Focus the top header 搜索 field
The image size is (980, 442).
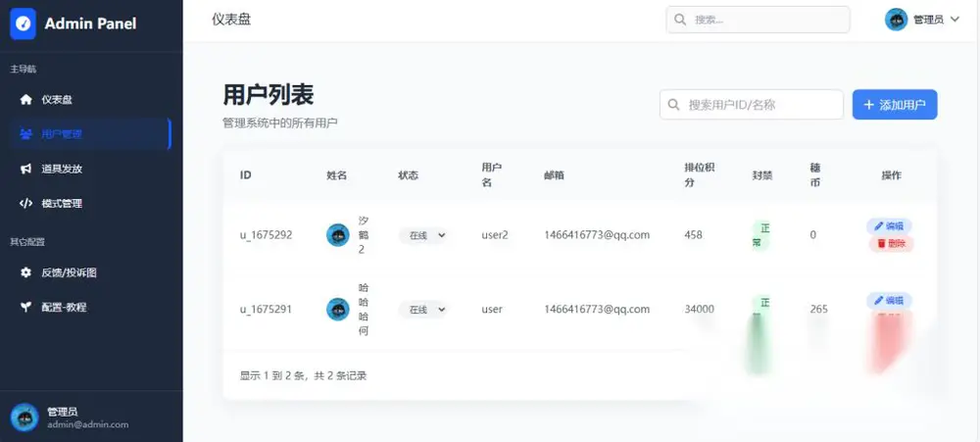coord(758,20)
